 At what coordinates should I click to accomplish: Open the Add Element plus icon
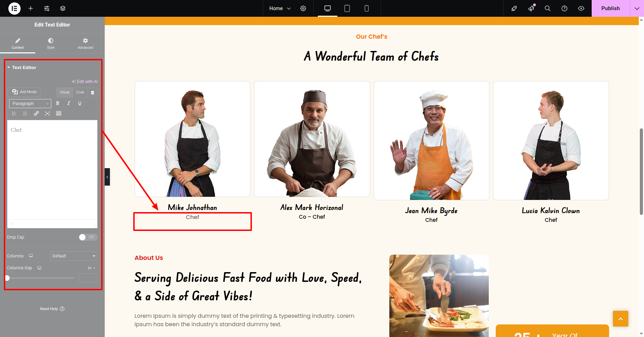[31, 8]
